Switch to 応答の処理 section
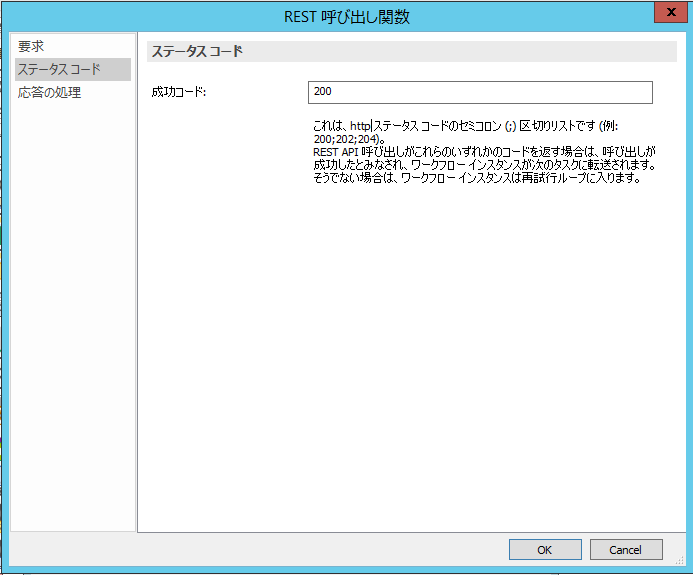The width and height of the screenshot is (693, 575). [50, 92]
